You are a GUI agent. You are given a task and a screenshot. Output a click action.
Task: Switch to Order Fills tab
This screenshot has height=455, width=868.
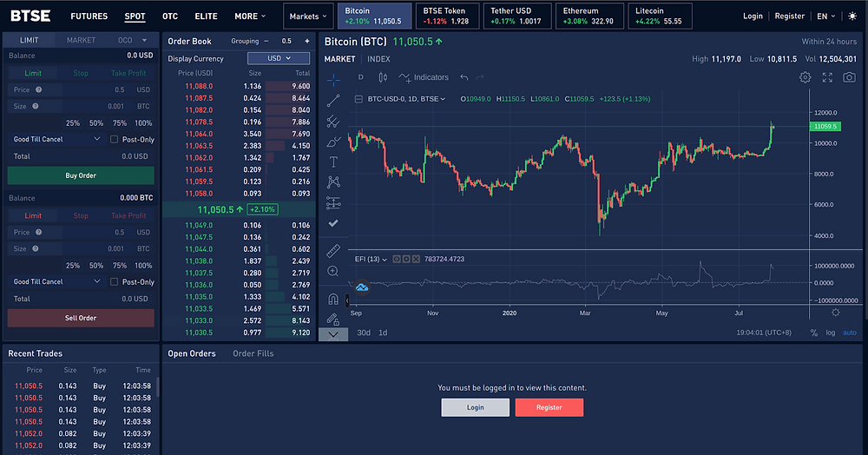point(253,353)
